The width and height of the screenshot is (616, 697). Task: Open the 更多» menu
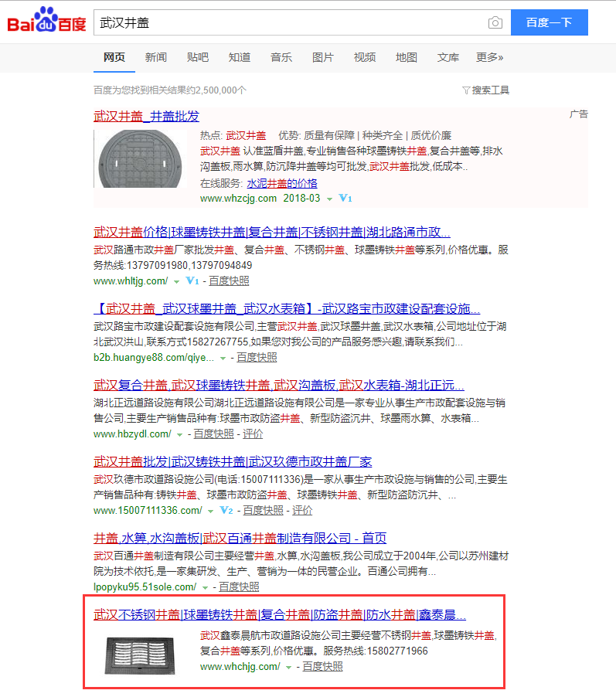tap(489, 57)
